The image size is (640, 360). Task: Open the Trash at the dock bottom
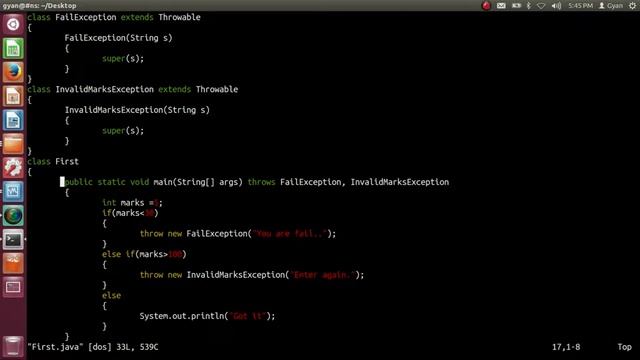13,346
